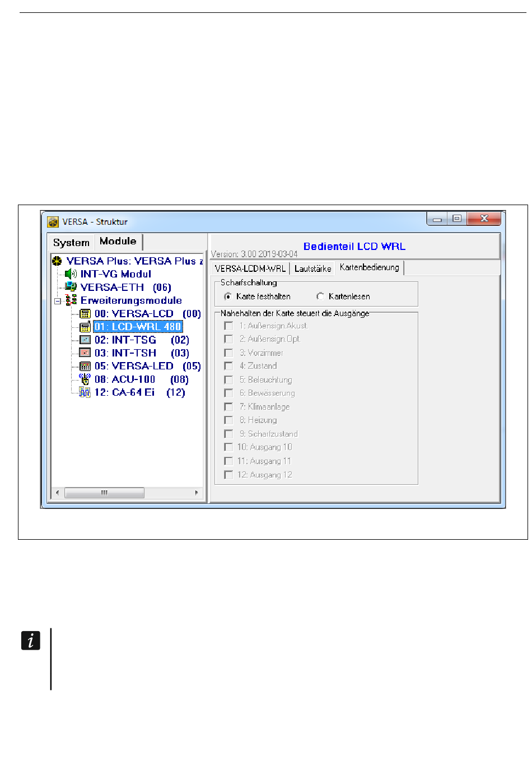Click the 12: CA-64 Ei expander icon
Viewport: 532px width, 783px height.
pyautogui.click(x=85, y=392)
